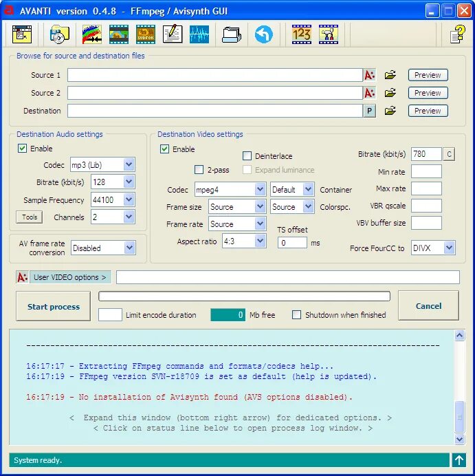
Task: Click the TS offset field
Action: (292, 243)
